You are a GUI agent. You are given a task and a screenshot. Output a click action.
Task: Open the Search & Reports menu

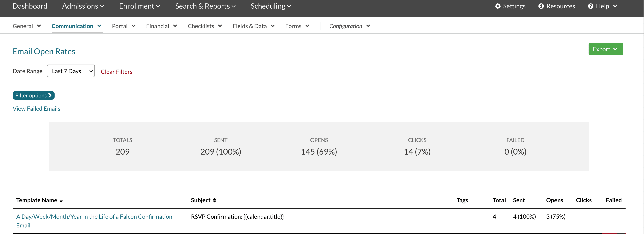(x=205, y=6)
